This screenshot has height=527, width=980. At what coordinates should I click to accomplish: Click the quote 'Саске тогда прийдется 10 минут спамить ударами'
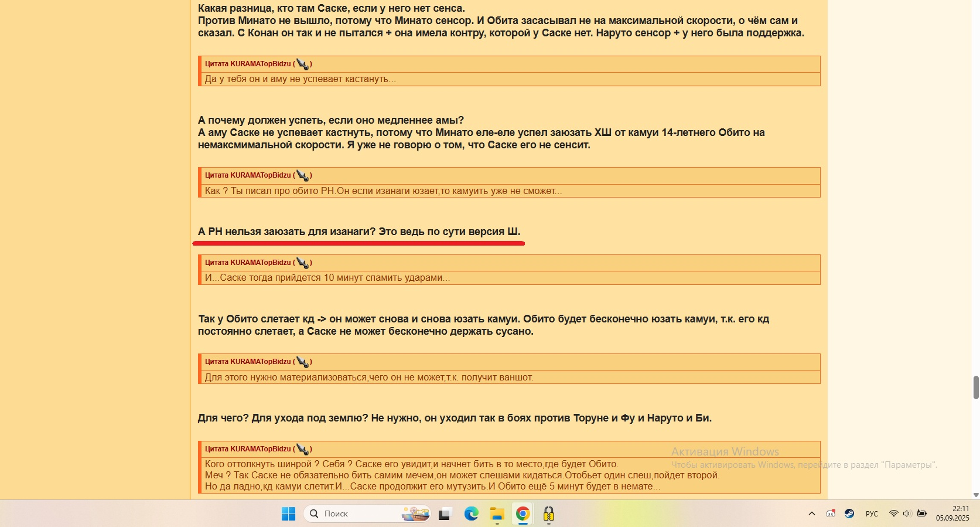tap(327, 278)
